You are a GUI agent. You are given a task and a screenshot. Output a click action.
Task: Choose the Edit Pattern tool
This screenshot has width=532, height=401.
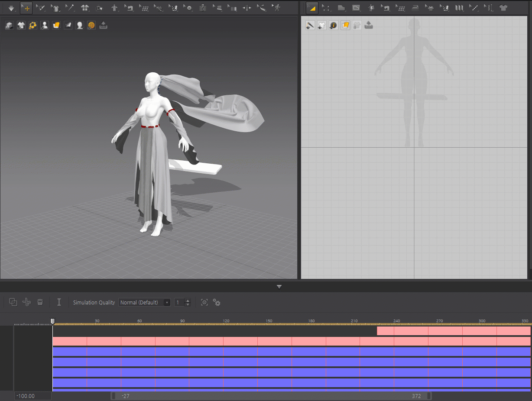click(x=326, y=8)
